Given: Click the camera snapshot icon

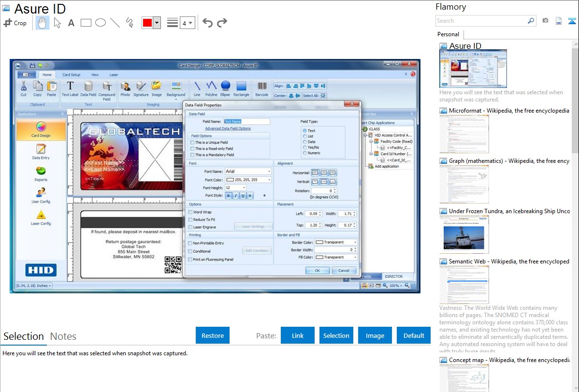Looking at the screenshot, I should 545,21.
